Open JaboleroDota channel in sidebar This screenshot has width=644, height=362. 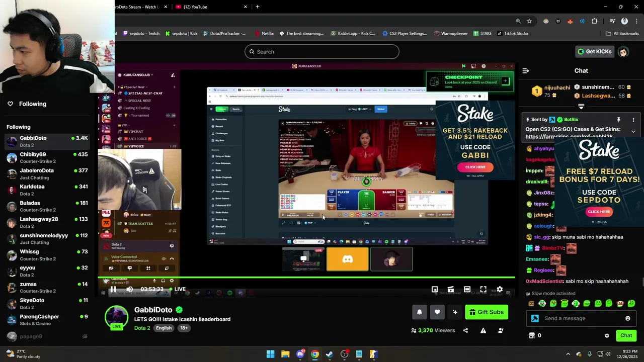47,173
